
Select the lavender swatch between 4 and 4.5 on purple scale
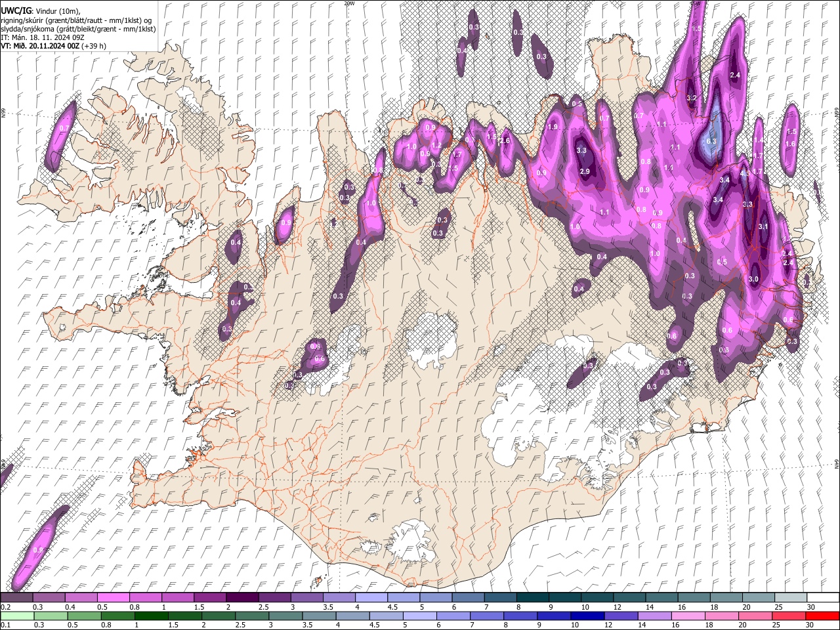pyautogui.click(x=371, y=597)
